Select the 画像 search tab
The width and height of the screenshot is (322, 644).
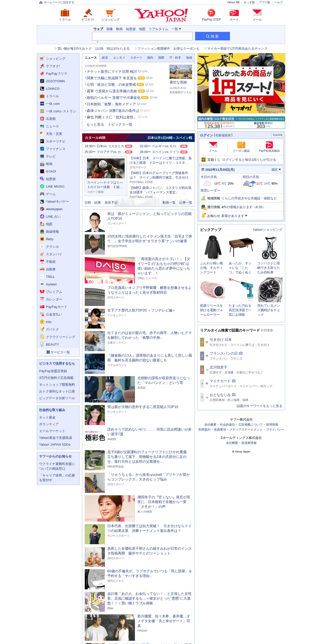pos(110,29)
